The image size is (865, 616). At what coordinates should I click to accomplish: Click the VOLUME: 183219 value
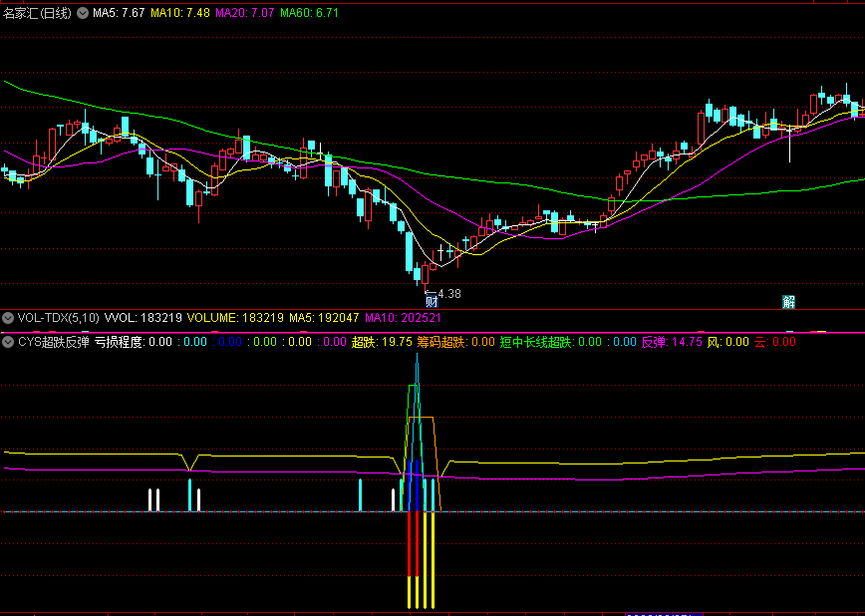pyautogui.click(x=235, y=318)
